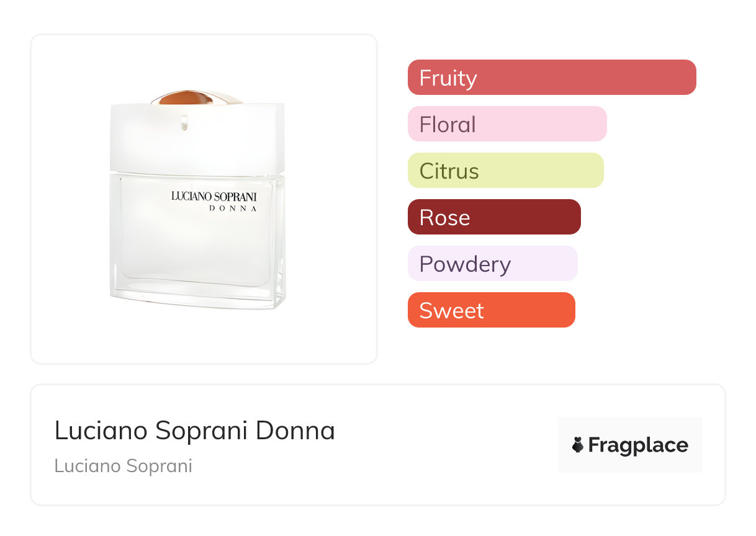The width and height of the screenshot is (756, 536).
Task: Choose the yellow-green Citrus accord bar
Action: tap(505, 171)
